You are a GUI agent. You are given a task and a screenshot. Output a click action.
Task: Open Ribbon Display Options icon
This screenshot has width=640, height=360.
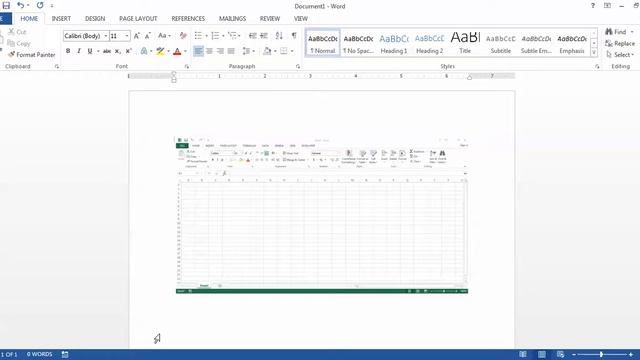pos(607,6)
